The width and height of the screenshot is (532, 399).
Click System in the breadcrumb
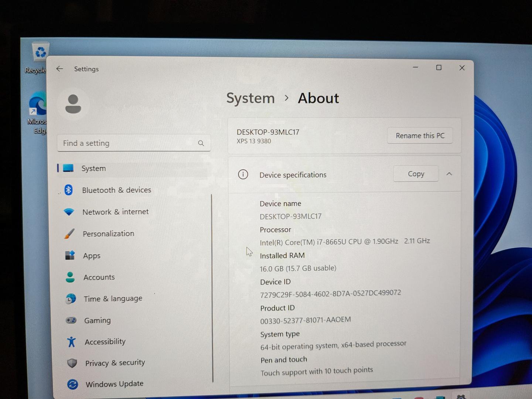(250, 98)
